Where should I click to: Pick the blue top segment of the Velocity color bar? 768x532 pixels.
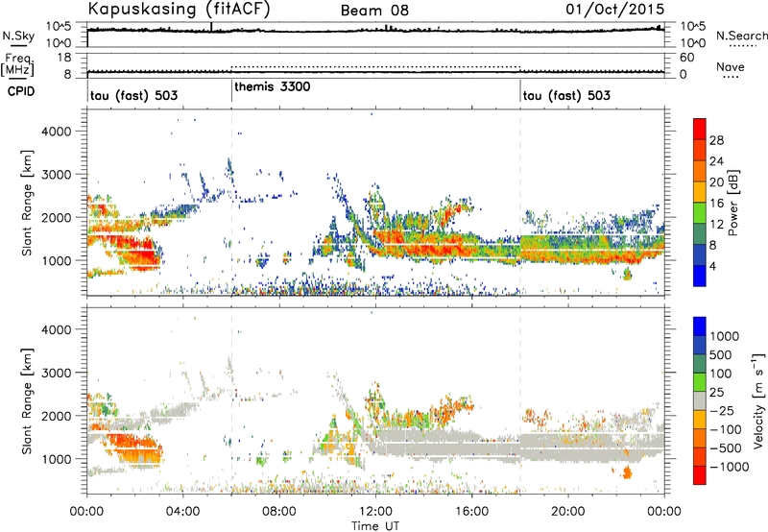(700, 326)
